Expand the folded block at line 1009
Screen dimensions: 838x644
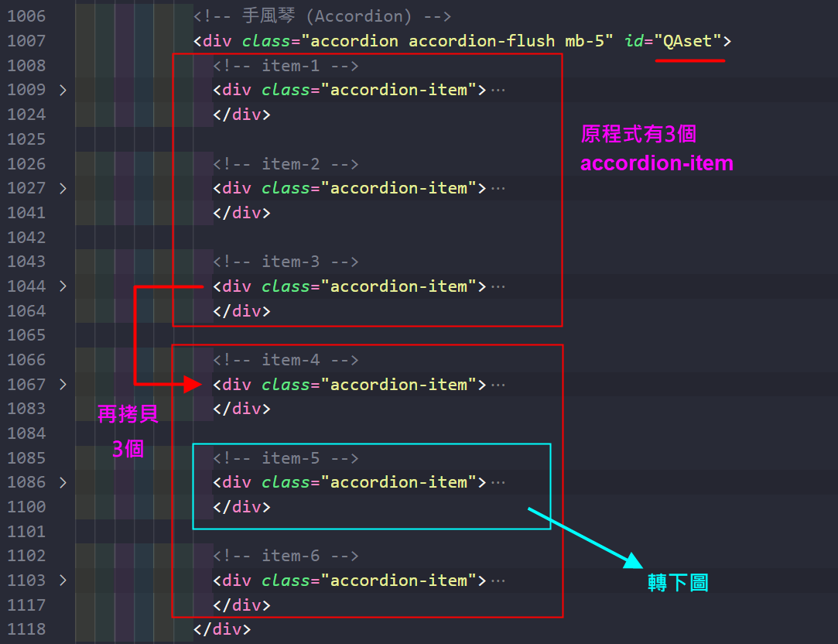coord(63,90)
